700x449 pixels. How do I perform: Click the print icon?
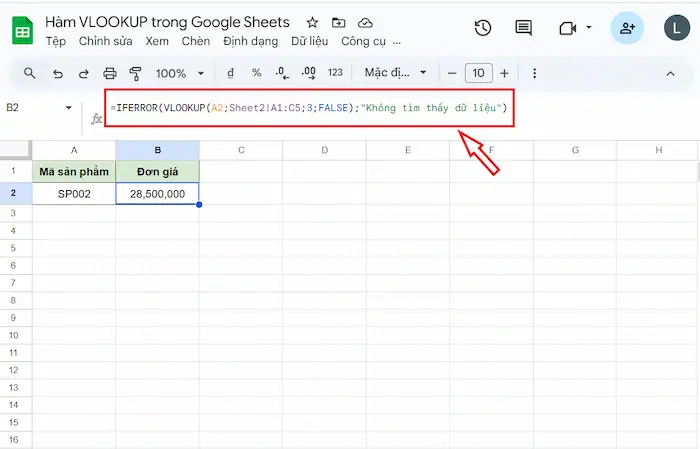click(x=110, y=73)
